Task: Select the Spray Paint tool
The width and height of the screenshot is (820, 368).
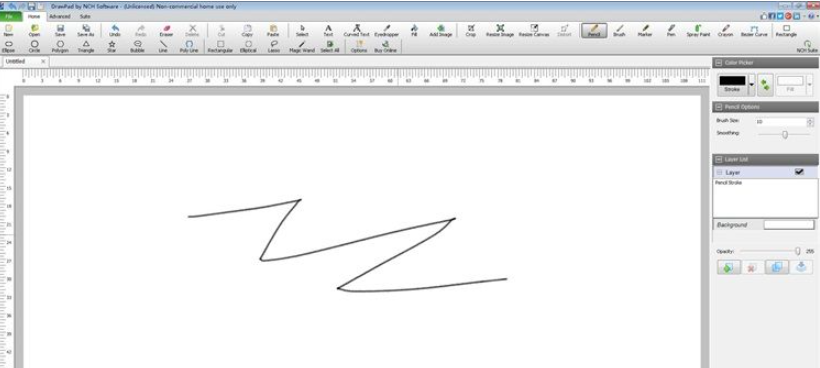Action: tap(698, 30)
